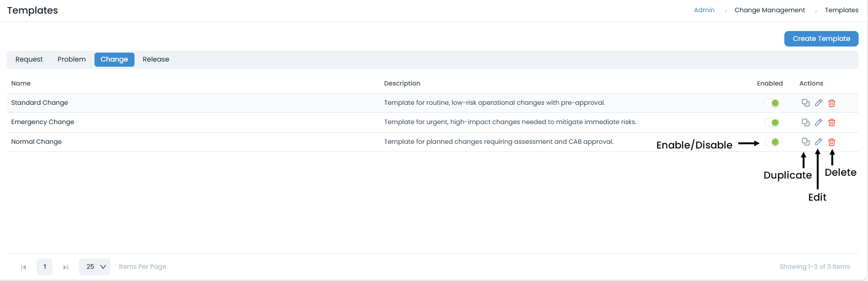Delete the Emergency Change template
Viewport: 868px width, 281px height.
tap(832, 122)
